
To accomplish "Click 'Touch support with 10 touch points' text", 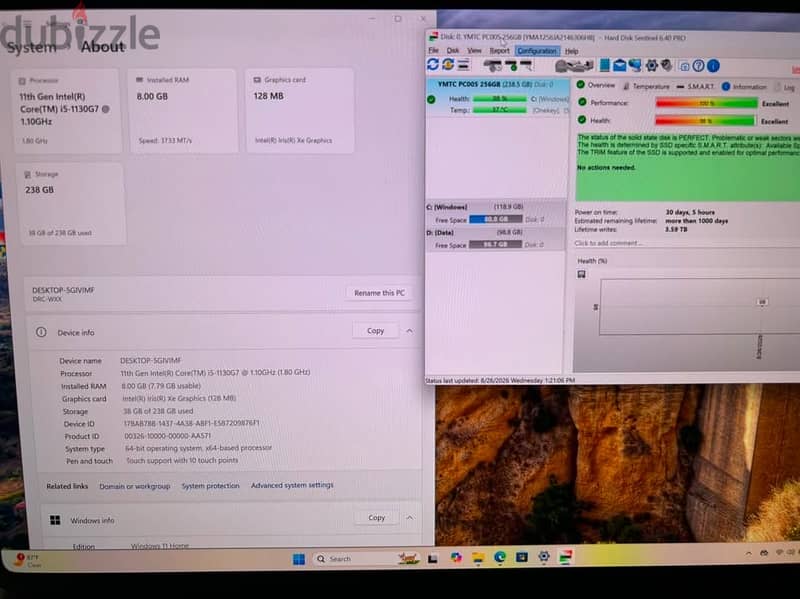I will 182,460.
